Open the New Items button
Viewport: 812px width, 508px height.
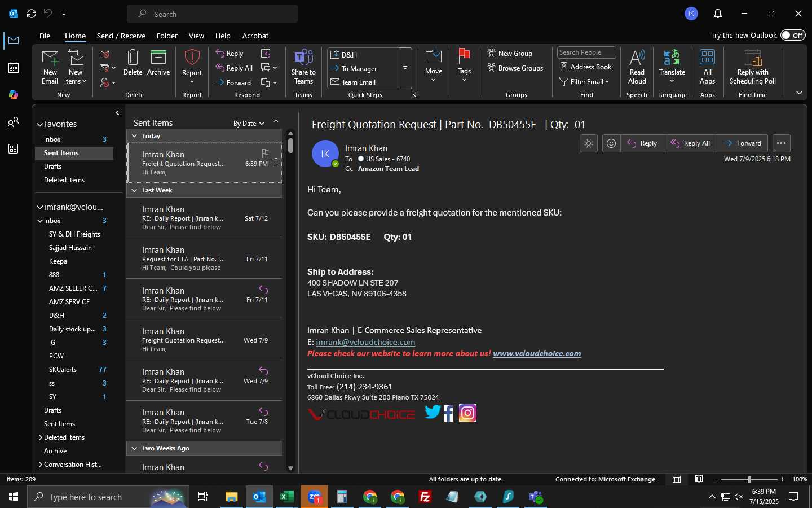point(76,67)
